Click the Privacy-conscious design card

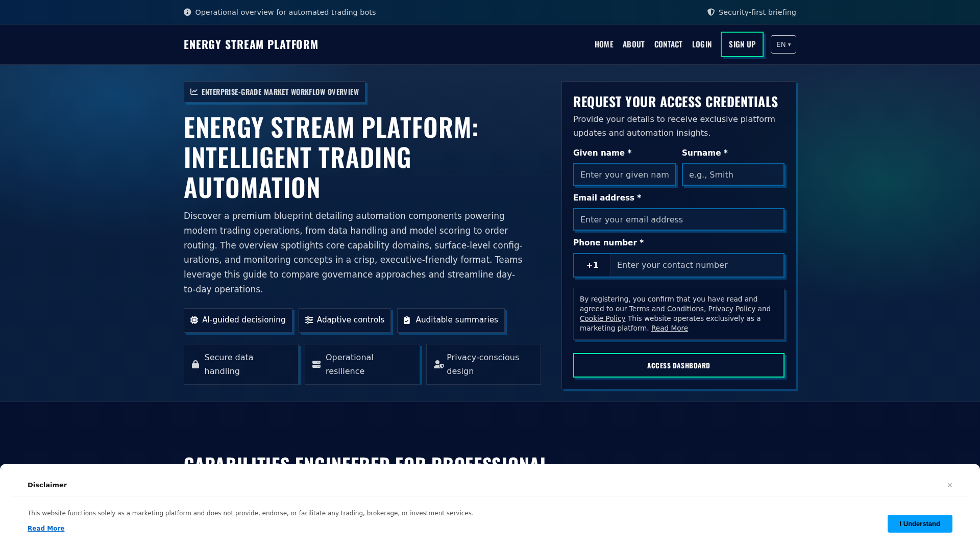[x=483, y=364]
